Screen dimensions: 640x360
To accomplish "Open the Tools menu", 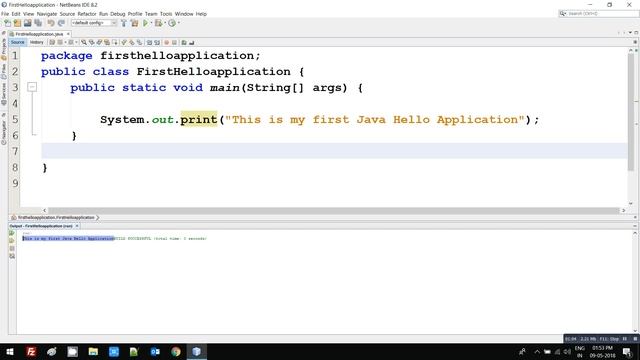I will (x=166, y=14).
